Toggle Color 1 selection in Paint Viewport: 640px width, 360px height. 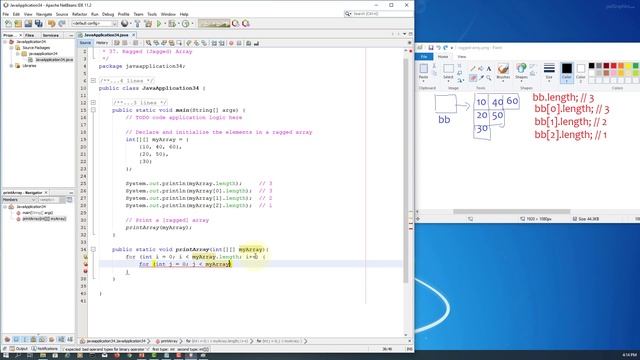pos(567,73)
